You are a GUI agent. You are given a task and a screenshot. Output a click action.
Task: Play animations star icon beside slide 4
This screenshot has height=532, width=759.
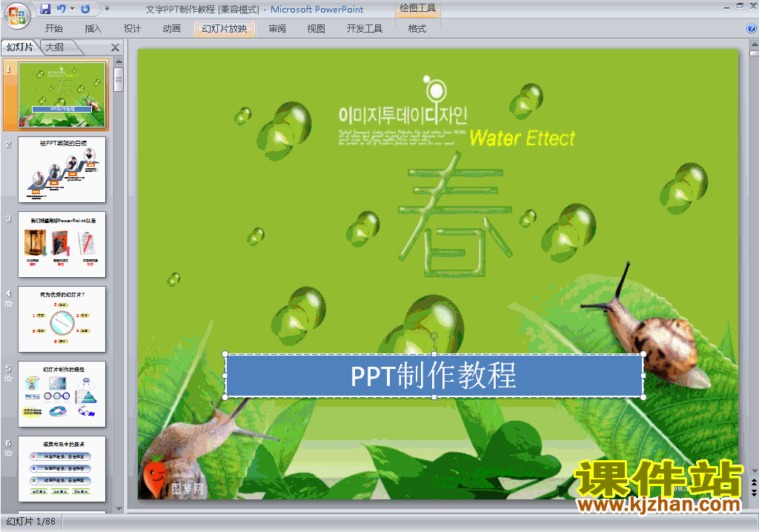coord(8,304)
